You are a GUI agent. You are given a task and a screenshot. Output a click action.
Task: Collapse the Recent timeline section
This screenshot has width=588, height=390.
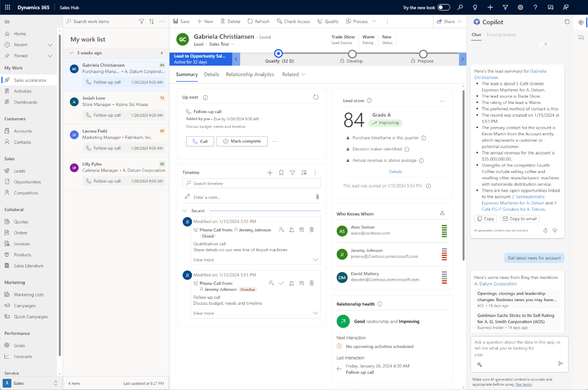point(185,211)
